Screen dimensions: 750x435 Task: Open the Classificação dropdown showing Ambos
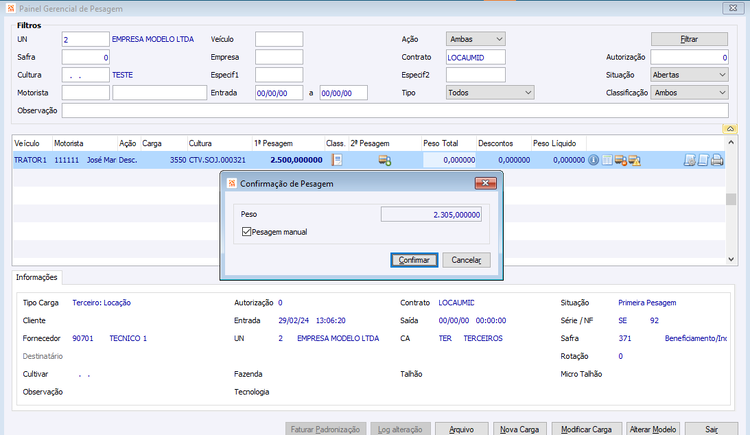[x=690, y=92]
